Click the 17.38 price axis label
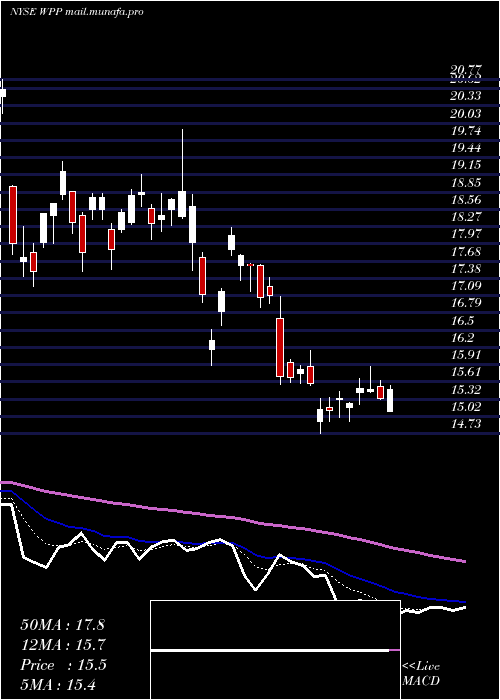 [x=466, y=269]
